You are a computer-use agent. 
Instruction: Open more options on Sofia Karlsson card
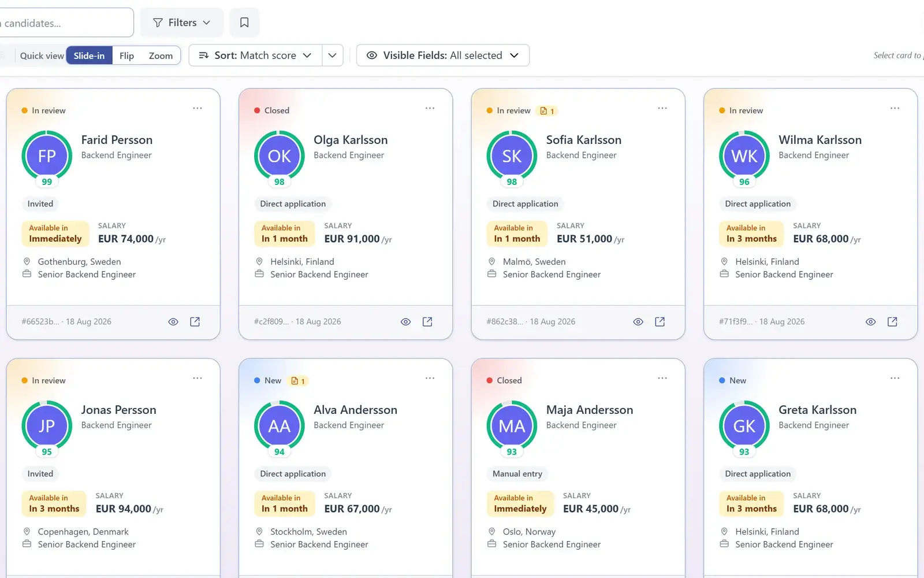(662, 108)
